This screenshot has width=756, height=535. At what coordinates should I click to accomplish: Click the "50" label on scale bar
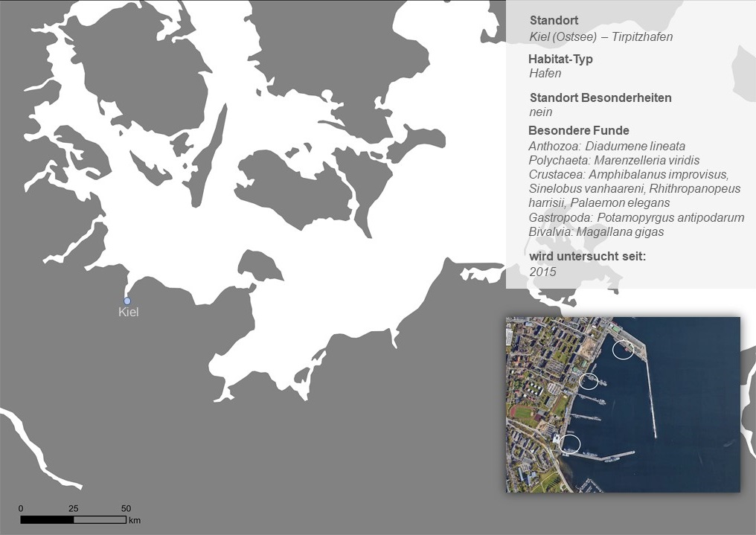[126, 509]
